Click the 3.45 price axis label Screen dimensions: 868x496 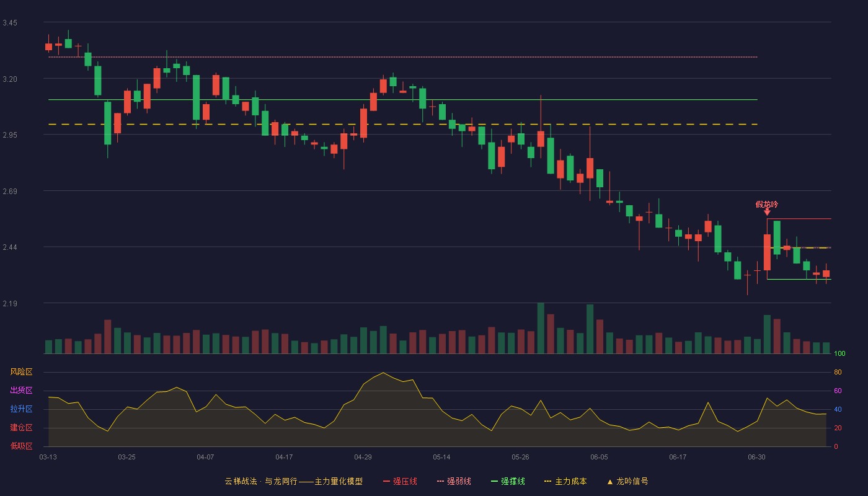point(10,23)
